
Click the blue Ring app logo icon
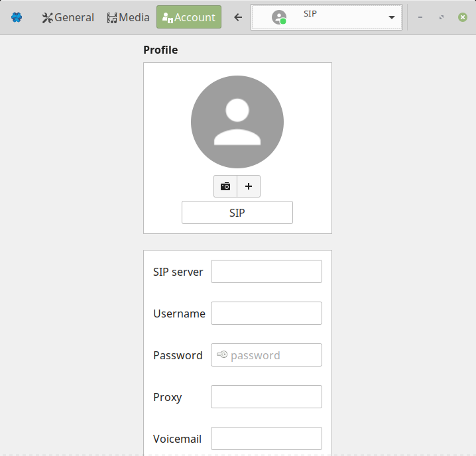click(x=17, y=17)
